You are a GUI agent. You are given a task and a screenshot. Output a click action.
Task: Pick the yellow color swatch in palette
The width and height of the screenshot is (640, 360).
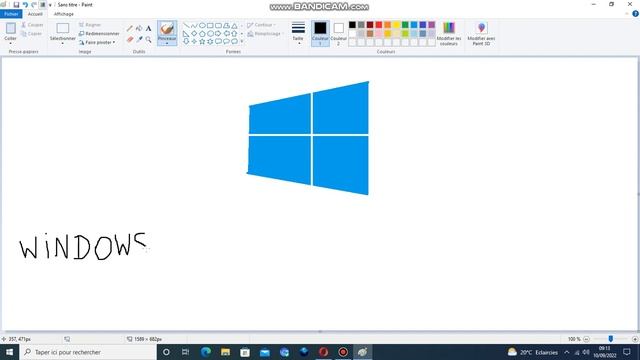[x=396, y=25]
